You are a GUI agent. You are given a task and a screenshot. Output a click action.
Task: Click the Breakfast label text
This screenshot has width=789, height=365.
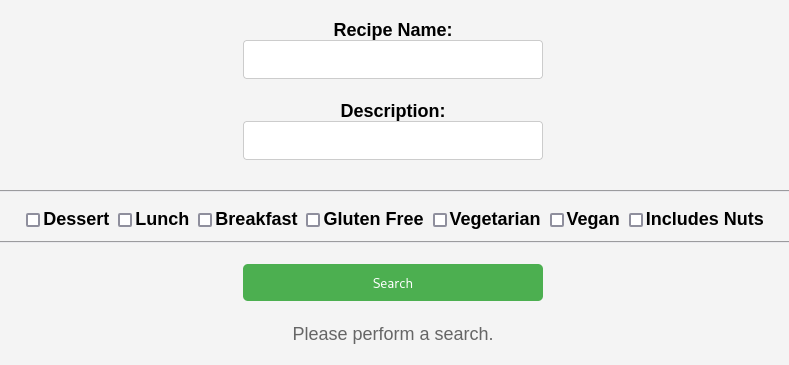pos(256,219)
